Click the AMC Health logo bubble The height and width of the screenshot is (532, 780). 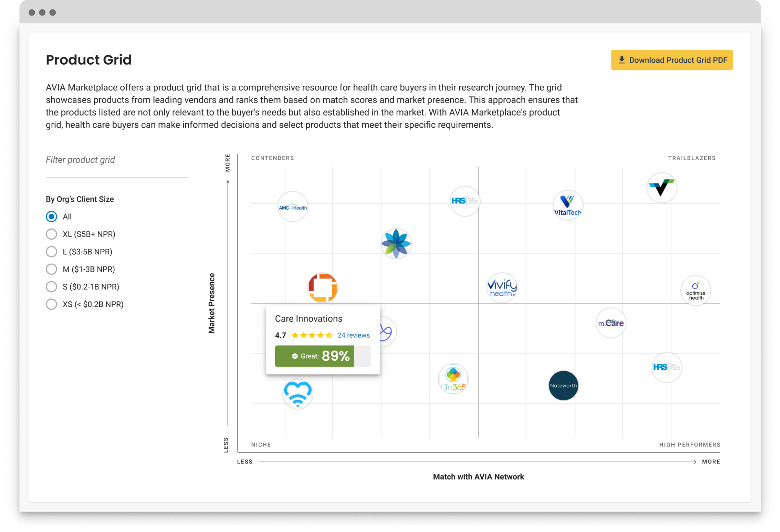[x=293, y=206]
